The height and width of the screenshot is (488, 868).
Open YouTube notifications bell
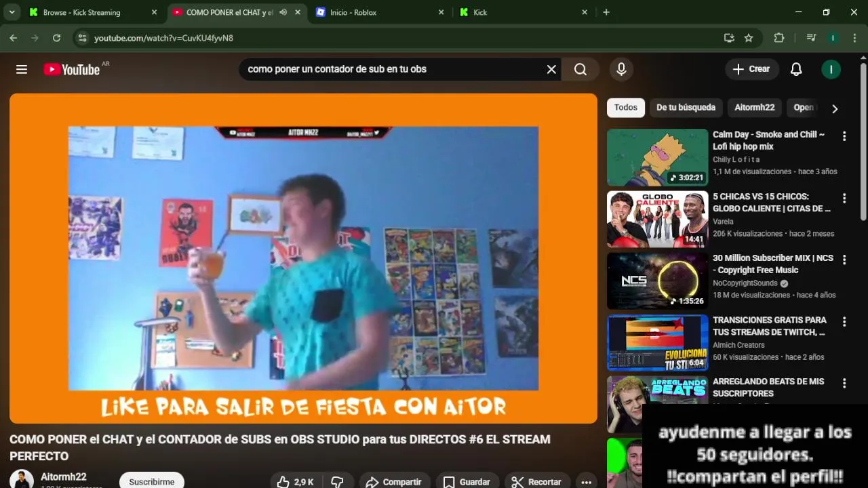pyautogui.click(x=796, y=69)
